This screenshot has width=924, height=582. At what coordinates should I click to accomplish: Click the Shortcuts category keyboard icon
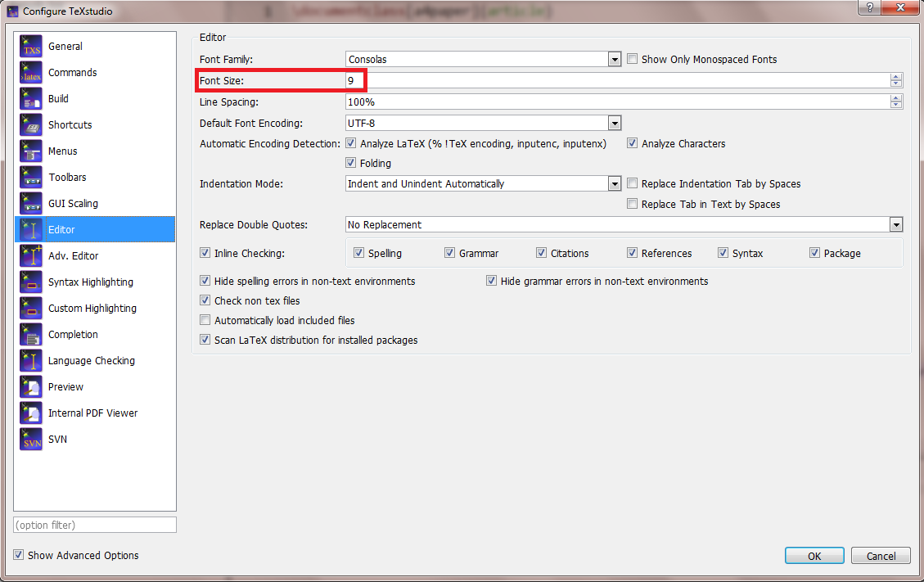pyautogui.click(x=31, y=125)
